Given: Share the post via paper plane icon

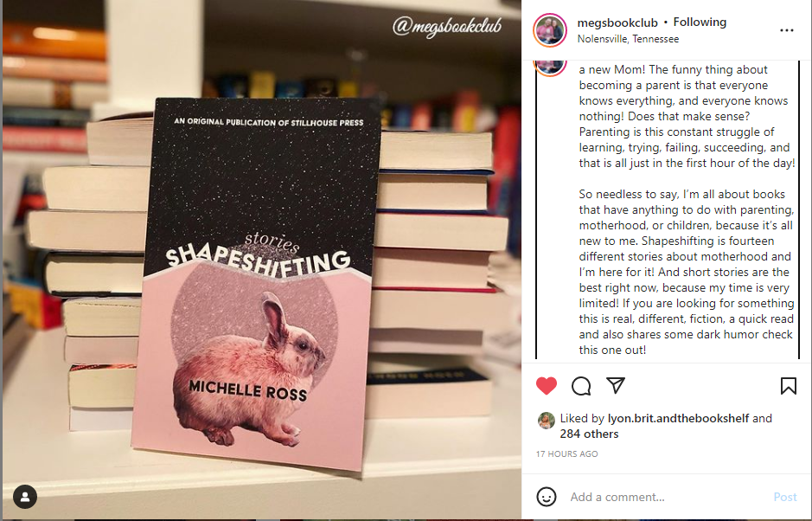Looking at the screenshot, I should 615,385.
